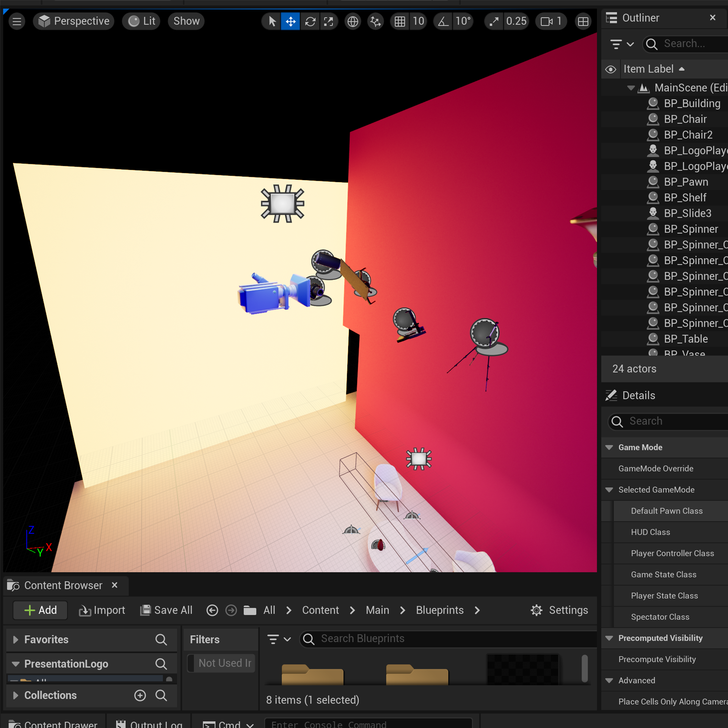The width and height of the screenshot is (728, 728).
Task: Click the select mode arrow tool
Action: 272,22
